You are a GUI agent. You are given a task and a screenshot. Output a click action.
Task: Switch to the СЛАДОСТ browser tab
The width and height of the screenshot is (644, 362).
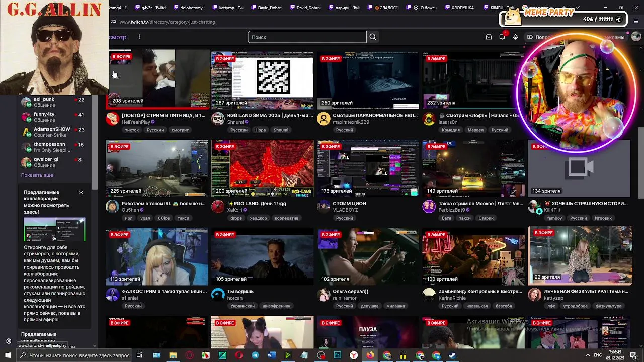point(383,8)
